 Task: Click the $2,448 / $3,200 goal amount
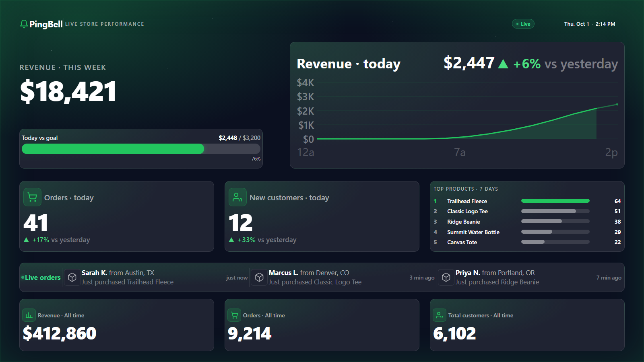click(239, 138)
